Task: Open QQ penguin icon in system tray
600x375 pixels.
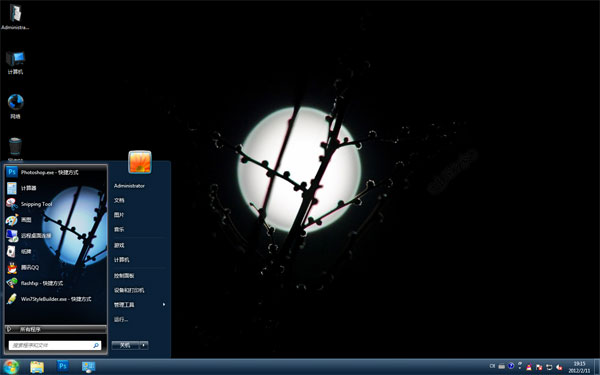Action: (529, 367)
